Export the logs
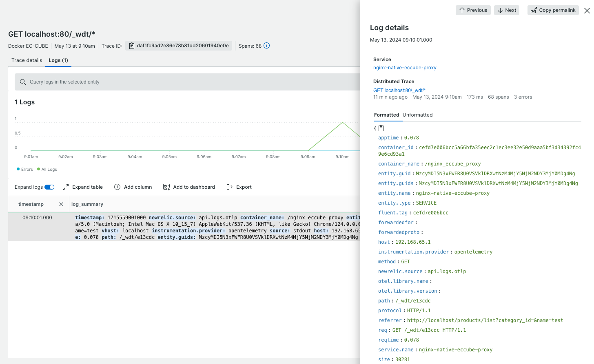The width and height of the screenshot is (594, 364). pos(239,187)
